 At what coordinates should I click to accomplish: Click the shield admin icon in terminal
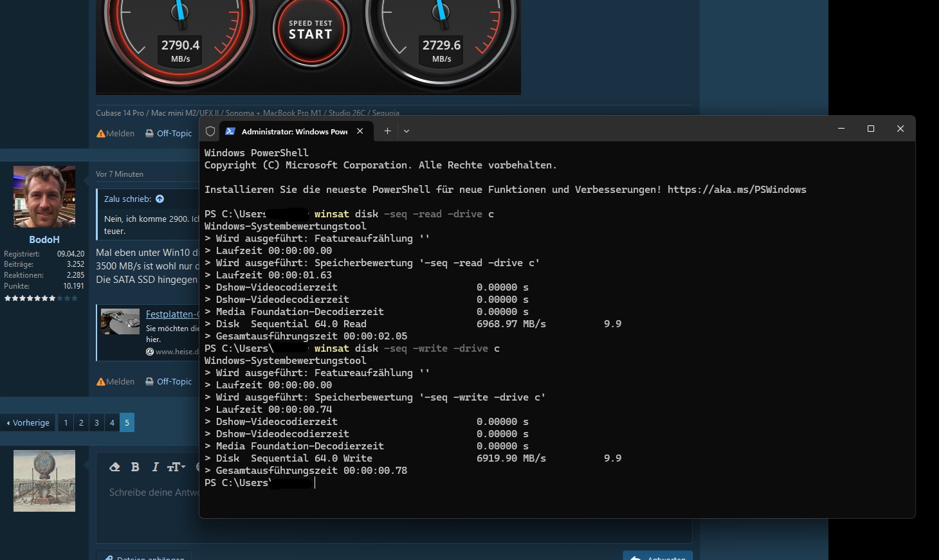click(x=210, y=131)
